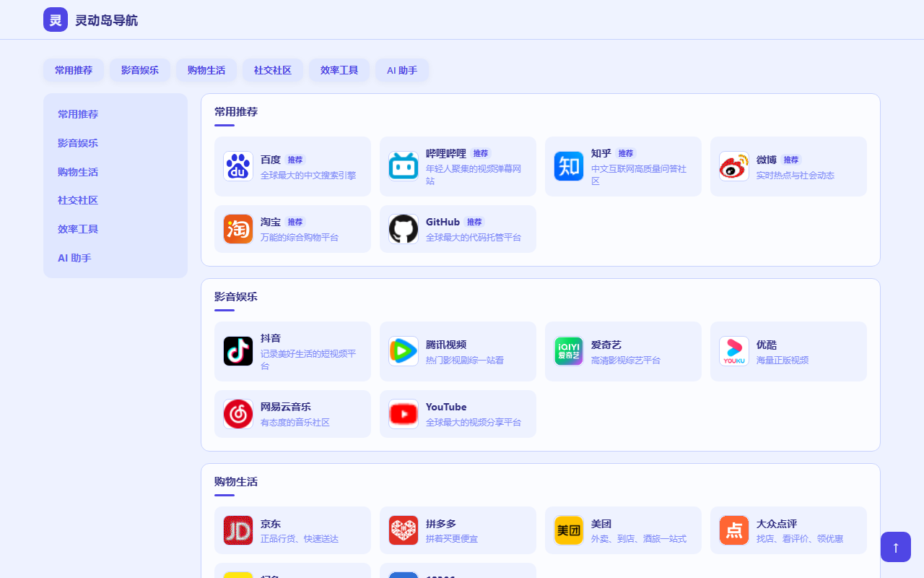This screenshot has height=578, width=924.
Task: Switch to 购物生活 top tab
Action: point(206,70)
